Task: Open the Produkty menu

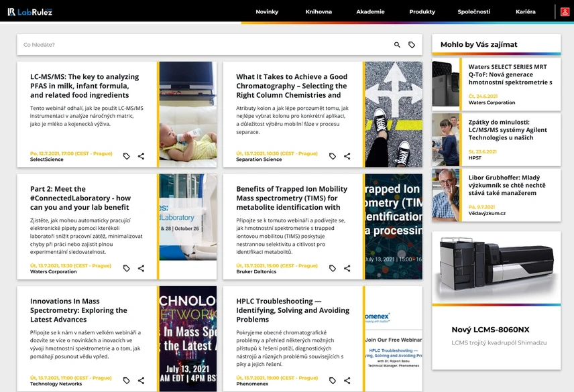Action: 422,11
